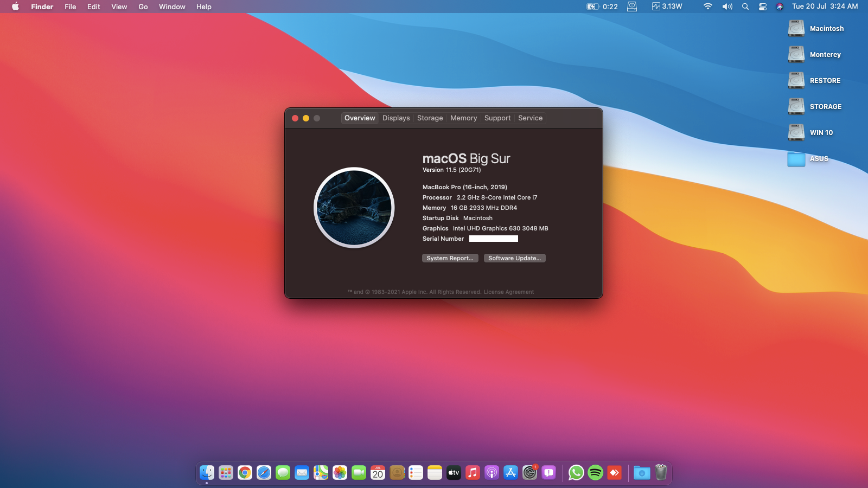Viewport: 868px width, 488px height.
Task: Open the Macintosh drive on the desktop
Action: coord(796,28)
